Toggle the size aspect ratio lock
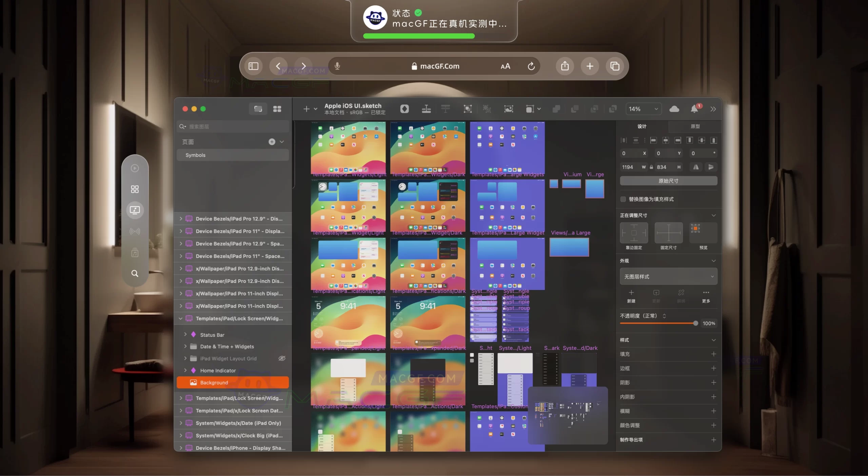The width and height of the screenshot is (868, 476). click(x=651, y=167)
